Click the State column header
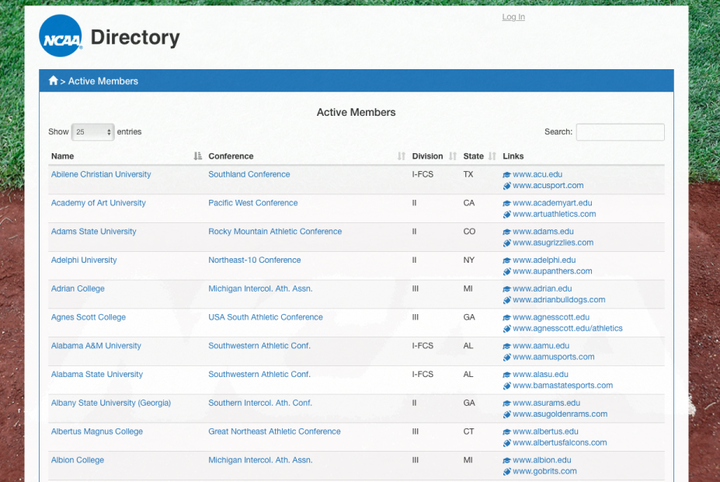Image resolution: width=720 pixels, height=482 pixels. (x=473, y=156)
